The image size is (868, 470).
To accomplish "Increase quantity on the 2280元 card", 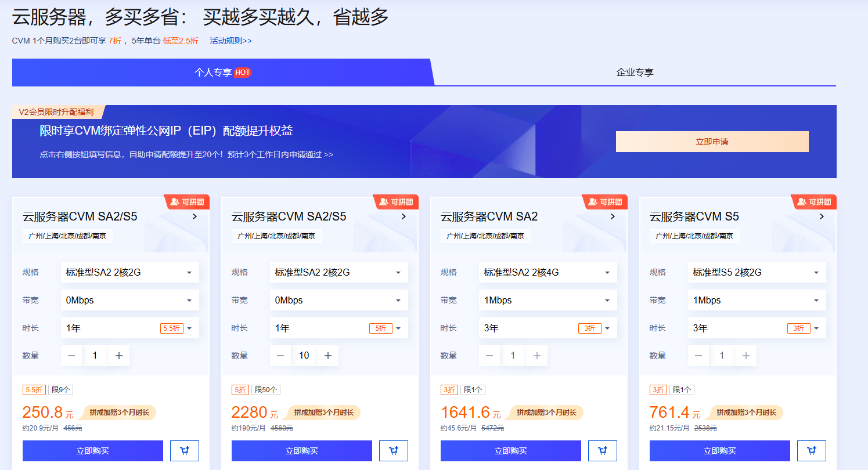I will (x=328, y=356).
